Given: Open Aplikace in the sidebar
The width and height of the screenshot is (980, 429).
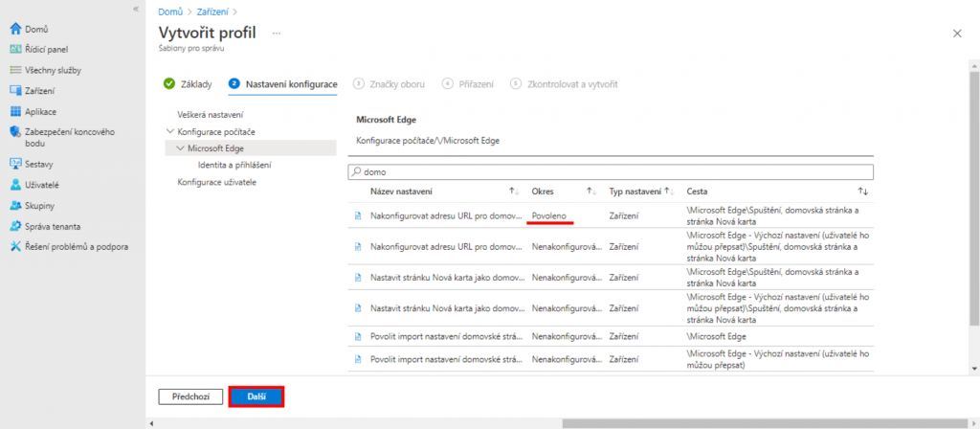Looking at the screenshot, I should (x=41, y=111).
